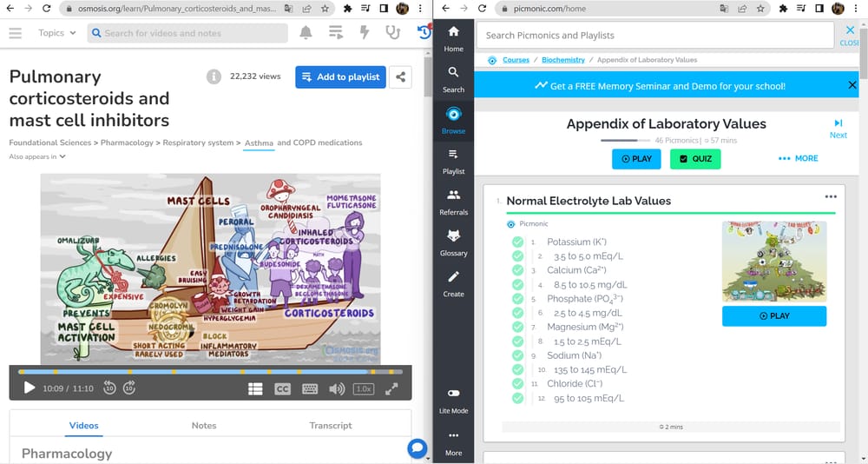
Task: Enter fullscreen on Osmosis video
Action: coord(391,388)
